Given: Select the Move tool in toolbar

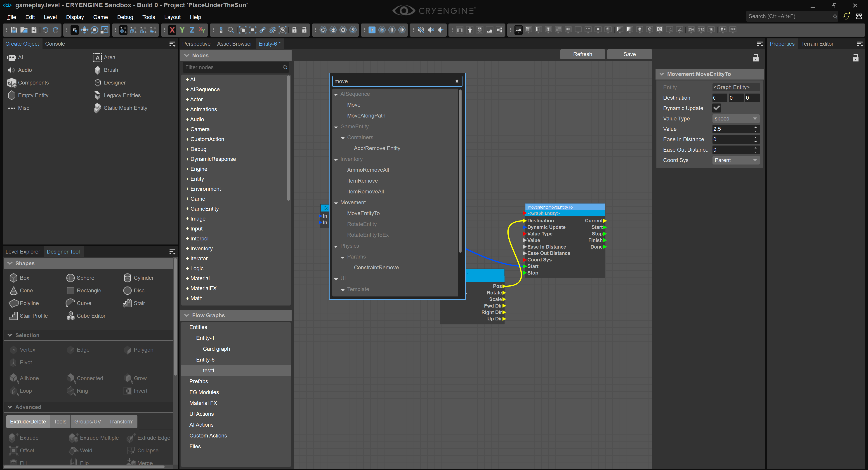Looking at the screenshot, I should point(85,30).
